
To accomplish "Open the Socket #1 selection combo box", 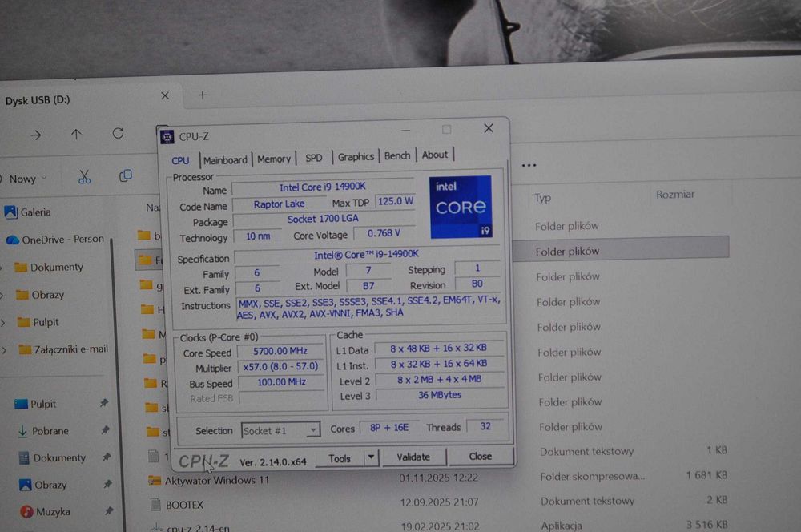I will pyautogui.click(x=280, y=430).
